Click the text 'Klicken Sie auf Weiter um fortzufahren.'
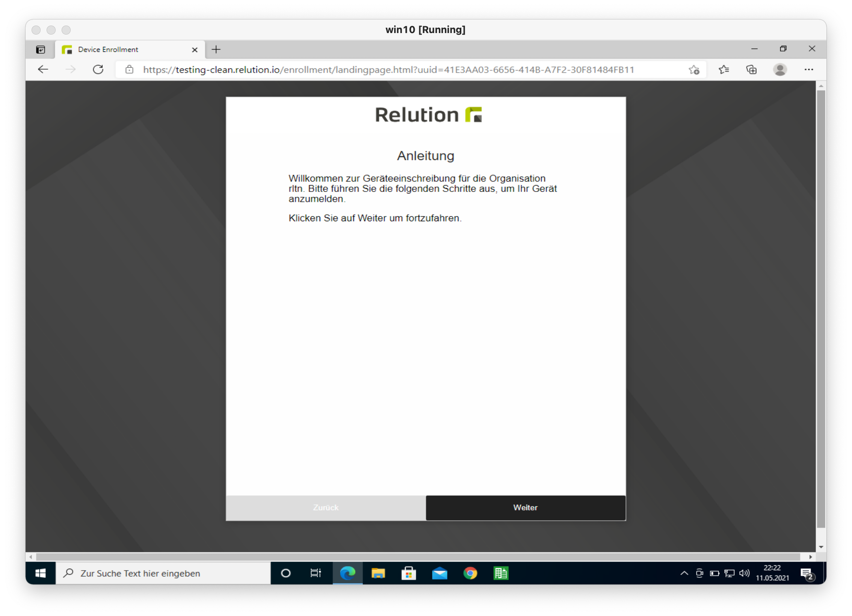 [x=375, y=218]
